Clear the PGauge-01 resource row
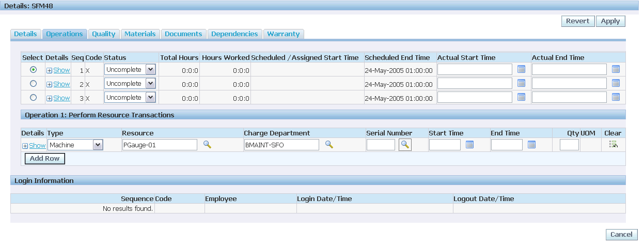 [x=613, y=145]
